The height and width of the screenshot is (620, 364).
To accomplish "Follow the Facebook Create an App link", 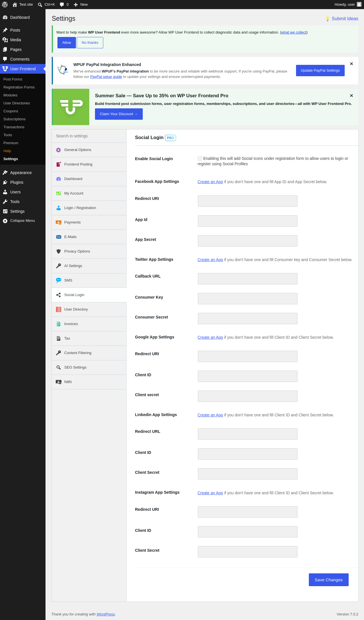I will pyautogui.click(x=210, y=182).
